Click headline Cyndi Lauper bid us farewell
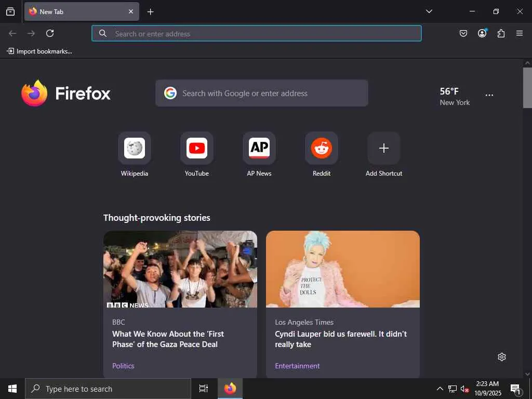Viewport: 532px width, 399px height. [341, 339]
